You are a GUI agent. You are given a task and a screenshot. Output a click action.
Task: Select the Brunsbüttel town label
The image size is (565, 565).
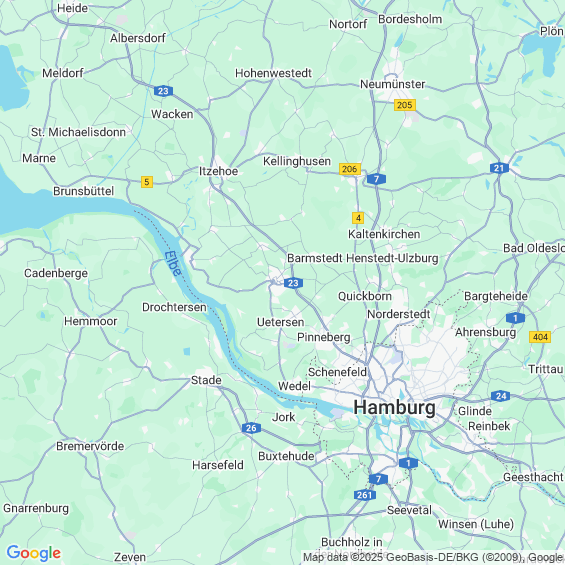pos(84,191)
